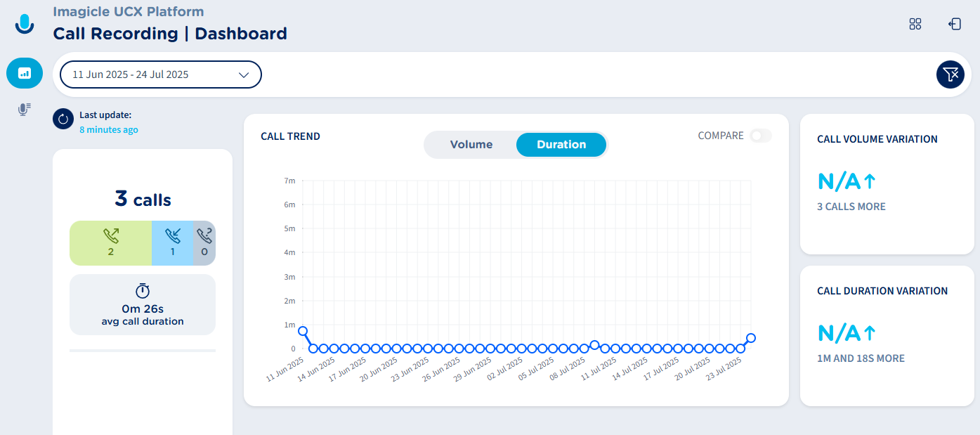Open the dashboard sidebar icon

pyautogui.click(x=25, y=73)
